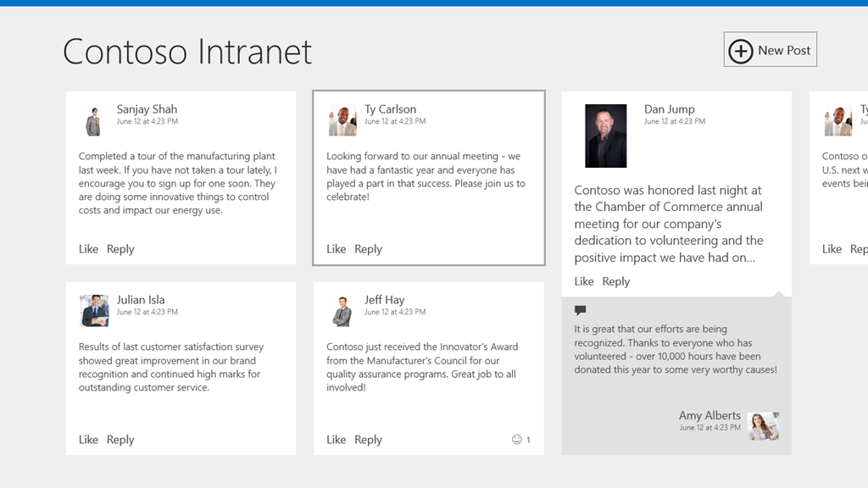Like Ty Carlson's annual meeting post
Screen dimensions: 868x488
click(x=337, y=249)
